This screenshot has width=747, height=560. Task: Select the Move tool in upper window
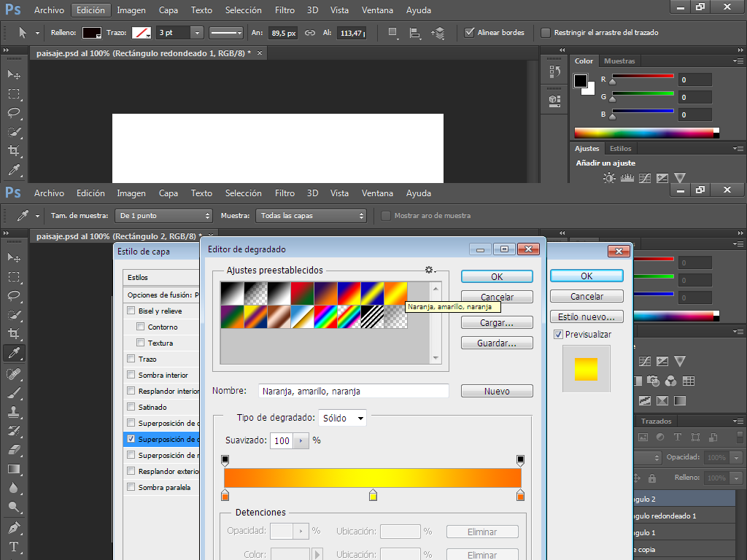(14, 75)
